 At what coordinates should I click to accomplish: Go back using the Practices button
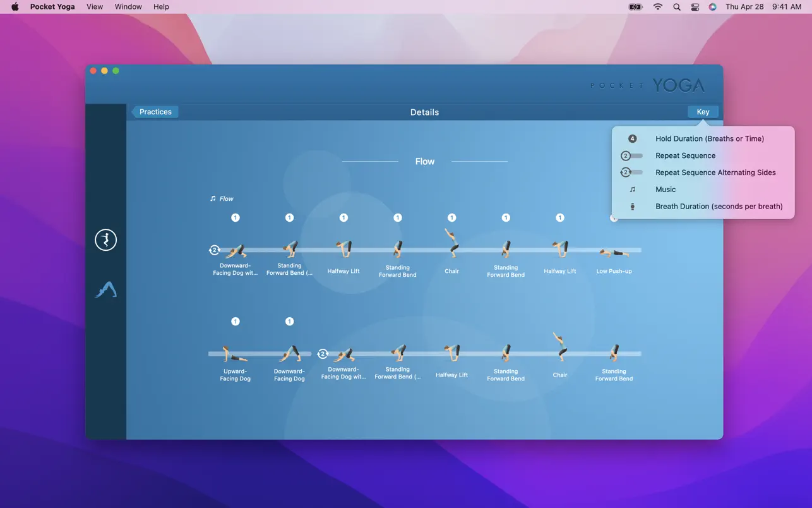(x=155, y=112)
